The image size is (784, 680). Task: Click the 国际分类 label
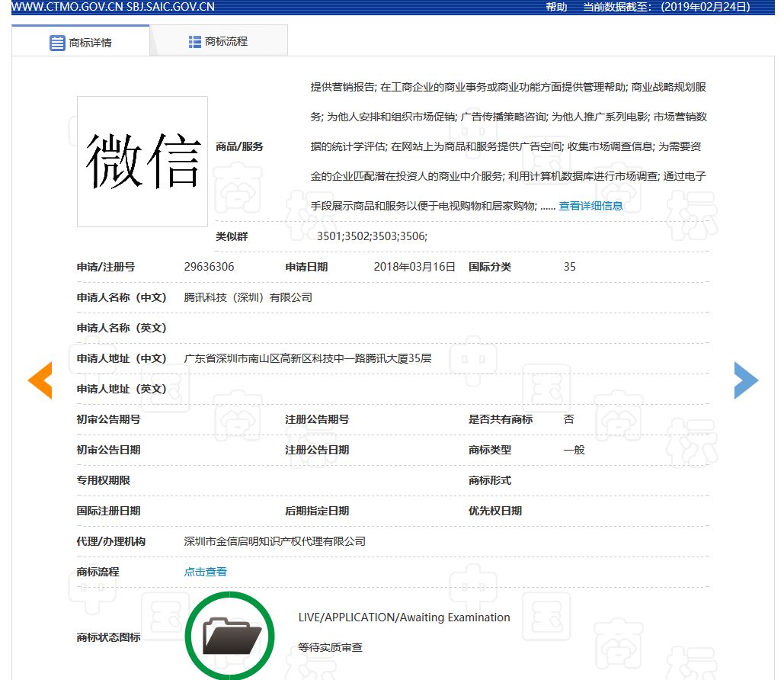(490, 267)
